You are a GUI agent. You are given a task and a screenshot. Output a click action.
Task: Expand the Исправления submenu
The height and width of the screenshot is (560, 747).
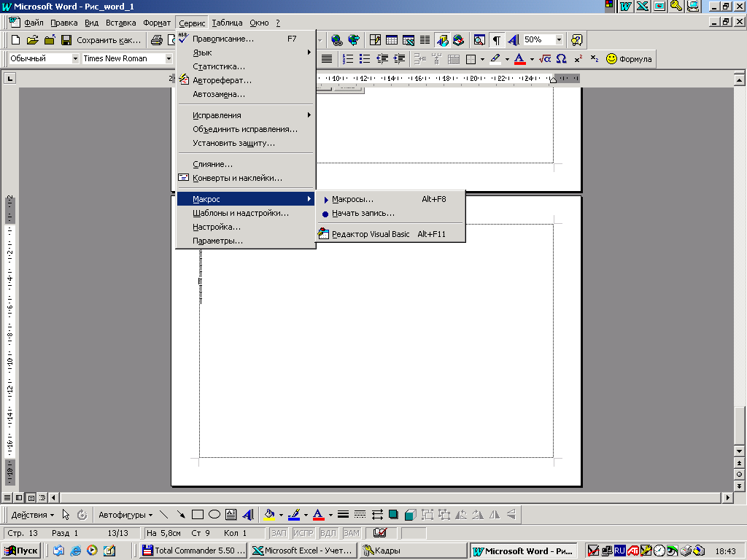(245, 114)
